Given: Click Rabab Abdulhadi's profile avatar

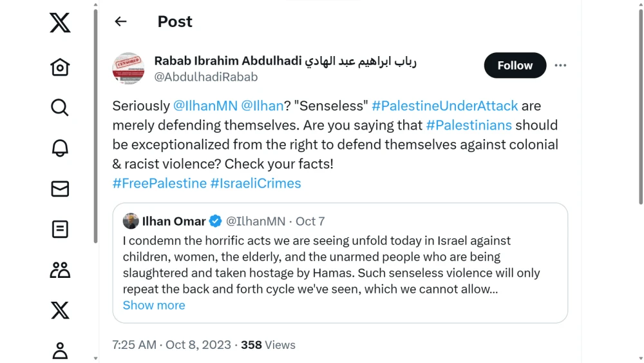Looking at the screenshot, I should (x=128, y=68).
